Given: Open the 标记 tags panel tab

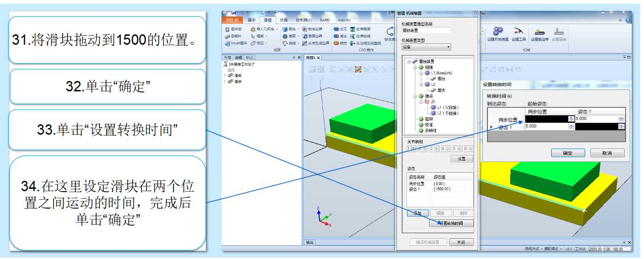Looking at the screenshot, I should [248, 57].
